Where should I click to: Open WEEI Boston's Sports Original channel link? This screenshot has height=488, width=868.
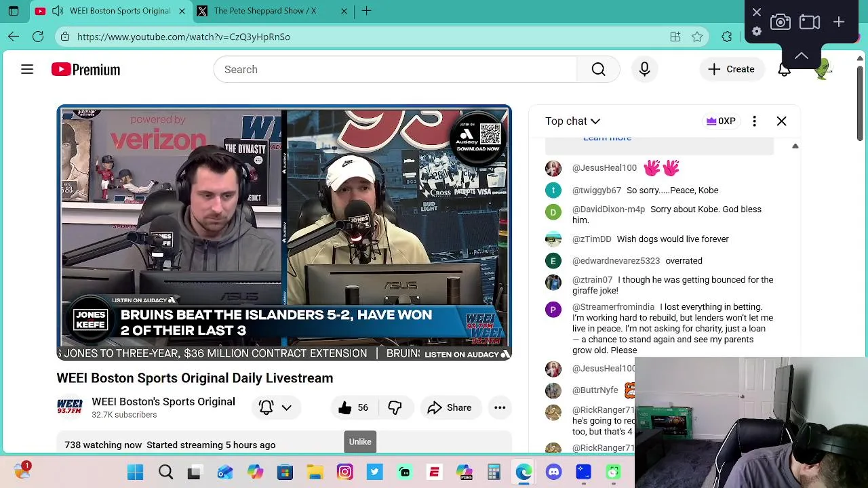click(163, 401)
